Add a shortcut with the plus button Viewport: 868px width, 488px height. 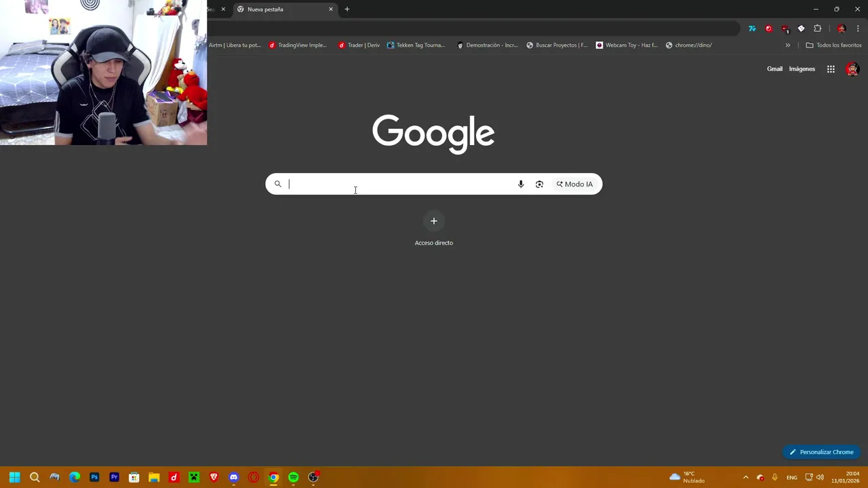click(x=434, y=221)
